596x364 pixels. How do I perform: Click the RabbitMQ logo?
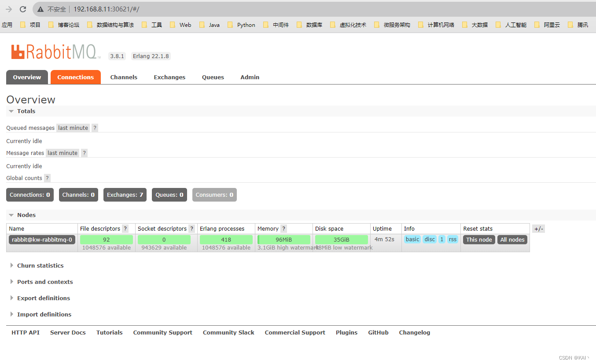coord(56,52)
